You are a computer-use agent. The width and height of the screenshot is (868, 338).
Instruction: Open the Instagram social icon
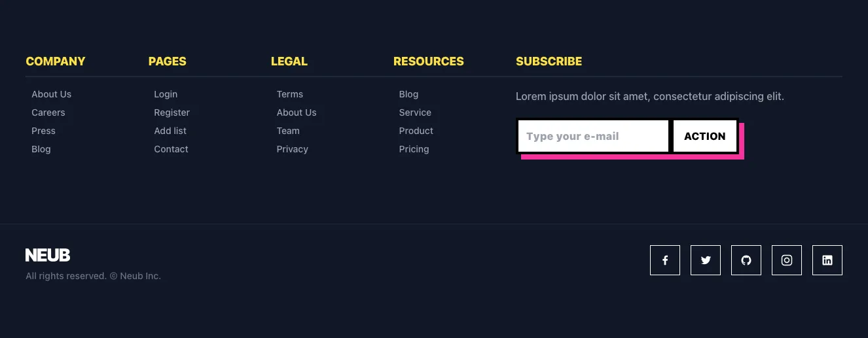click(x=786, y=260)
